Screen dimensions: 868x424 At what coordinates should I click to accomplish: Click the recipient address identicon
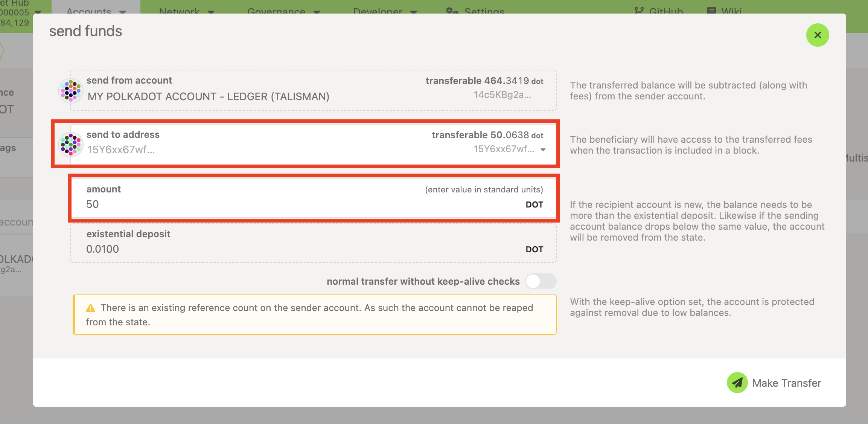click(71, 144)
